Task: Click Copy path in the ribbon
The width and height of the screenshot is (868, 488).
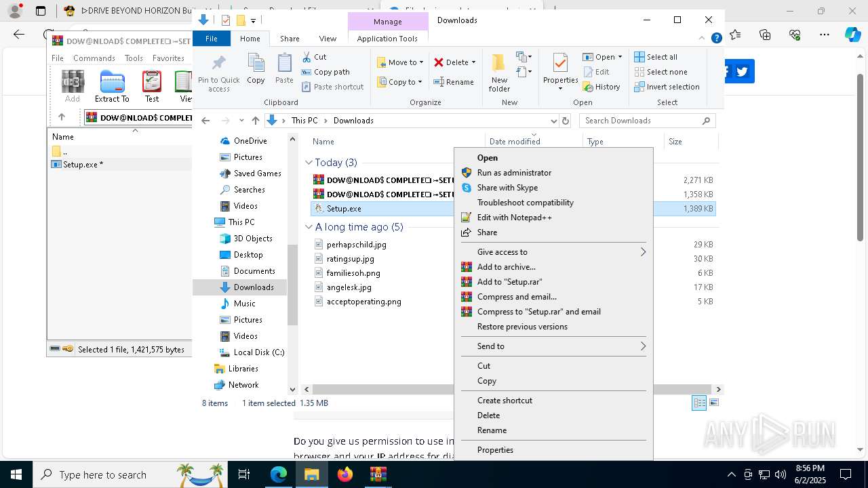Action: click(325, 72)
